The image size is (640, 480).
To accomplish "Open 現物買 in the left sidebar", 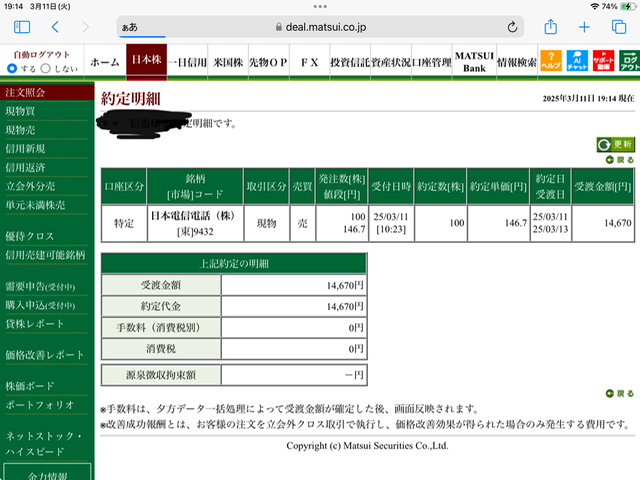I will [20, 111].
